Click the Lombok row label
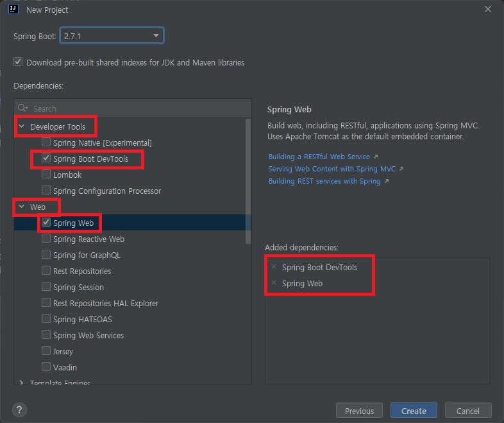The image size is (504, 423). [x=67, y=175]
